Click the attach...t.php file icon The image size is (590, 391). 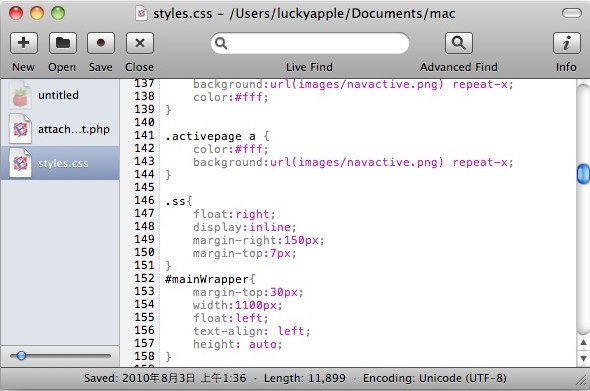click(x=20, y=129)
